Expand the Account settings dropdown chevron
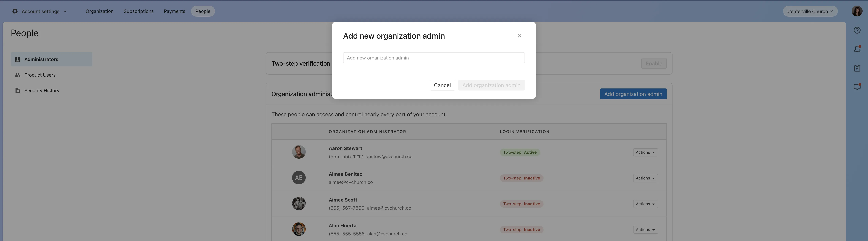 [x=65, y=11]
